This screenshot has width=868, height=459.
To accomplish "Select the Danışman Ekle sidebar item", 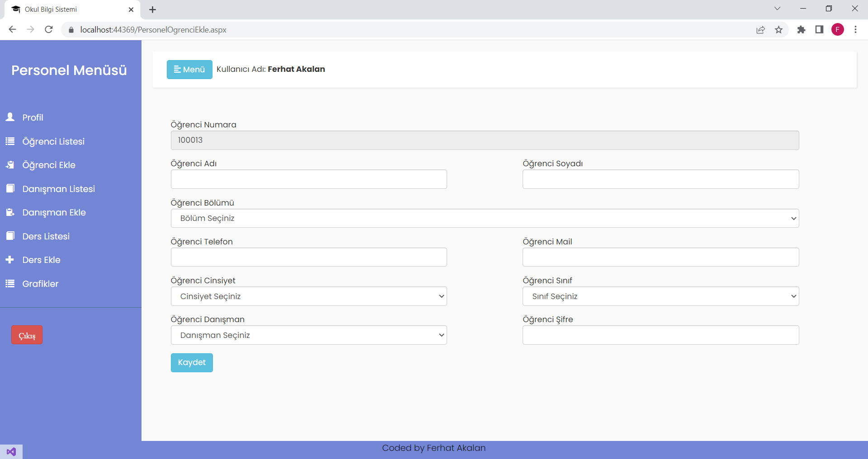I will [54, 212].
